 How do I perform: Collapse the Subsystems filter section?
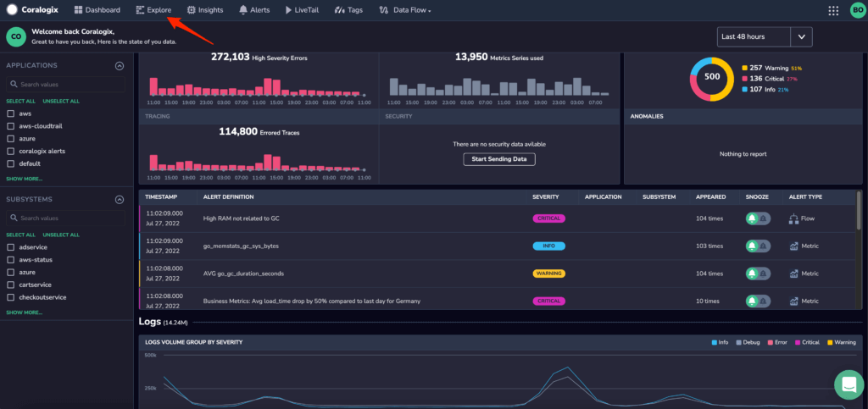(x=119, y=200)
